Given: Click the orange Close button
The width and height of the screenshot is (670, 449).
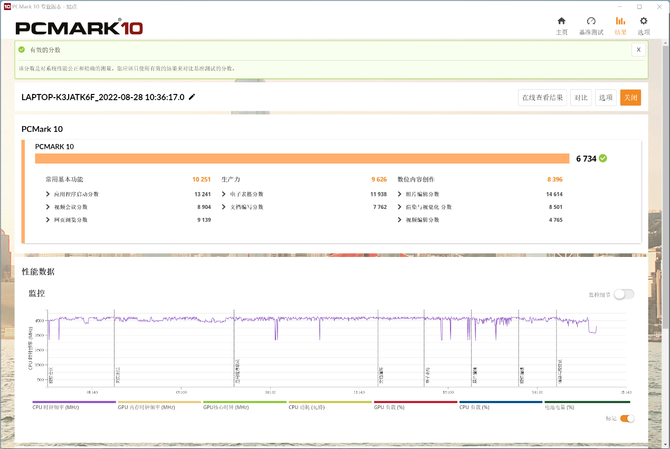Looking at the screenshot, I should (631, 98).
